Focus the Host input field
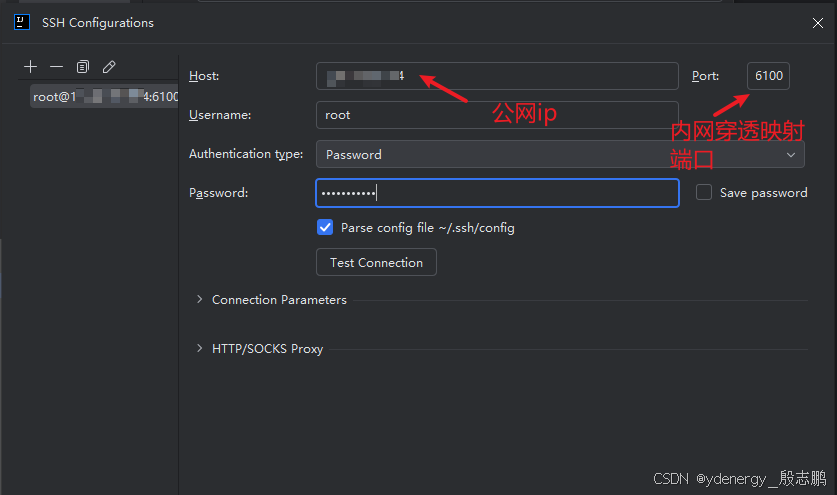The height and width of the screenshot is (495, 837). 497,76
